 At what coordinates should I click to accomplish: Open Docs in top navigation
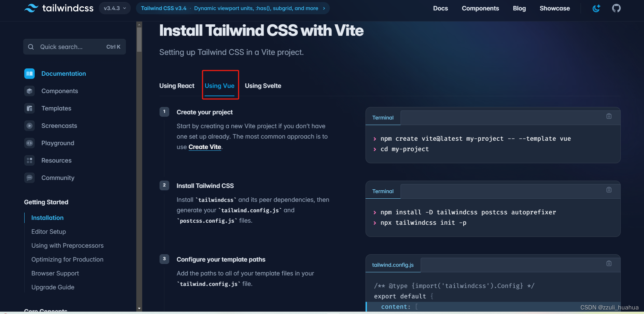[x=440, y=8]
